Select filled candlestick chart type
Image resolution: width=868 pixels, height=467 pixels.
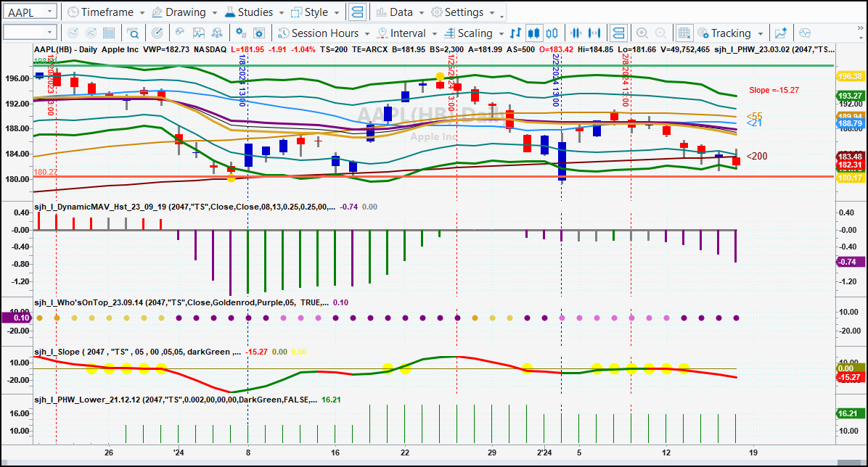(x=533, y=33)
